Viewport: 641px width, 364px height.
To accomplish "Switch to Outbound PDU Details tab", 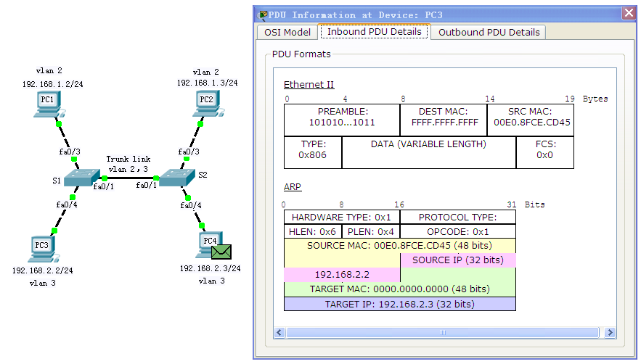I will coord(489,32).
